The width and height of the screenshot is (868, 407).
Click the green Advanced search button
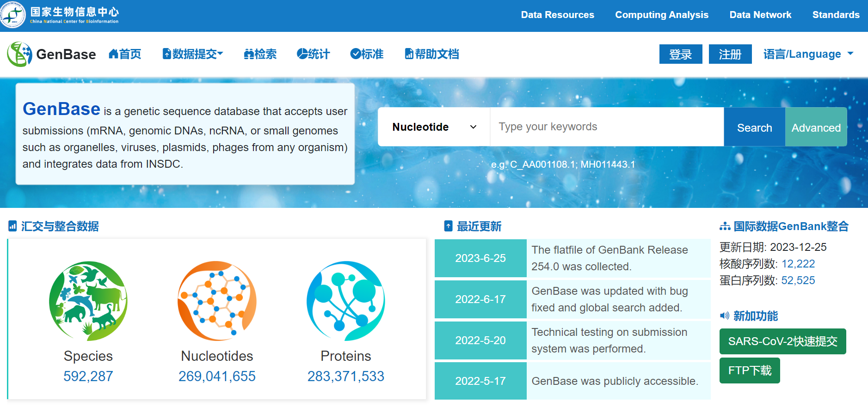(816, 128)
